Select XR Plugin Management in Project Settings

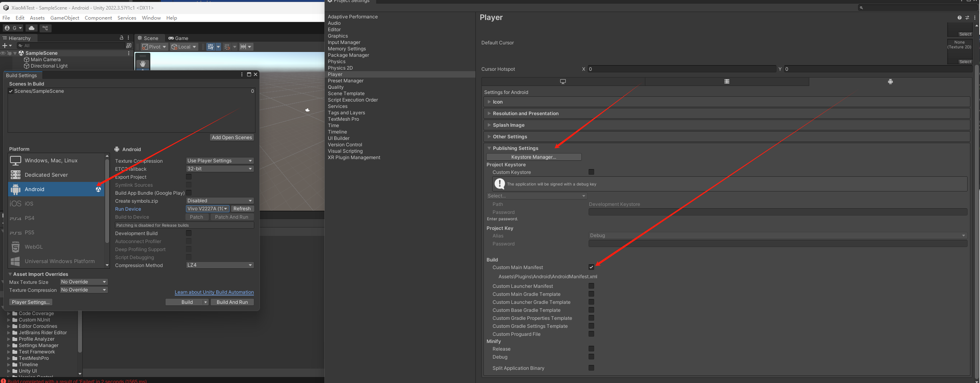[354, 158]
